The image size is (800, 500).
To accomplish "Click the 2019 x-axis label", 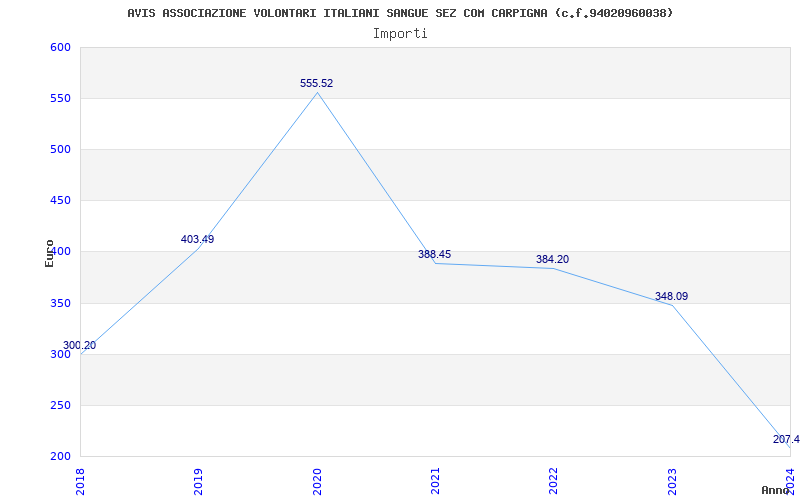I will (198, 482).
